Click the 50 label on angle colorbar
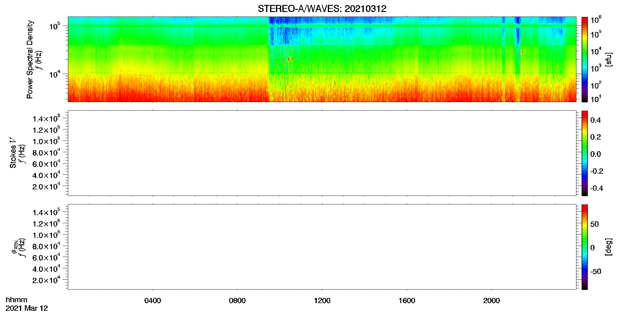Image resolution: width=644 pixels, height=332 pixels. click(595, 224)
